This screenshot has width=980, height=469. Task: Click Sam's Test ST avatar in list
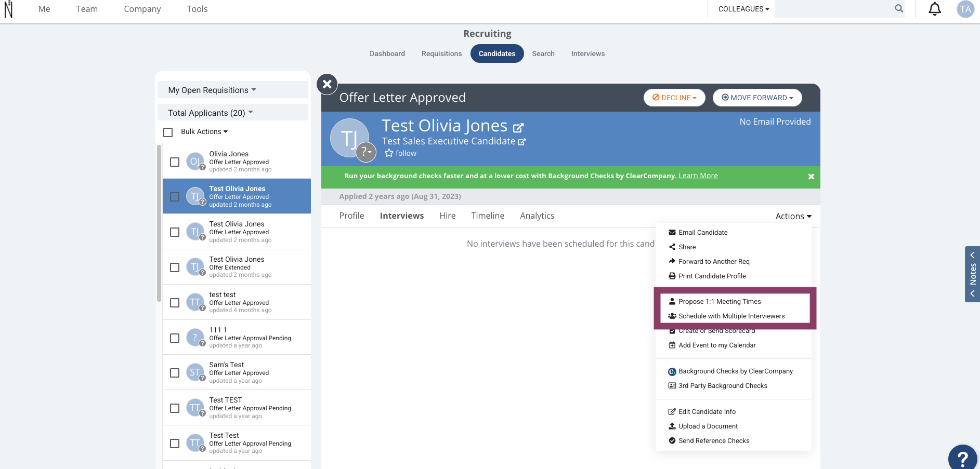pyautogui.click(x=195, y=372)
